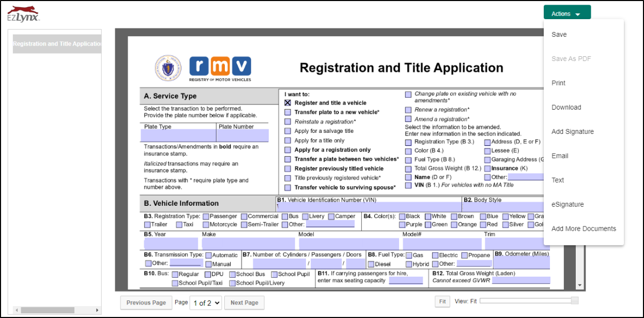
Task: Click the Plate Number input field
Action: click(x=243, y=136)
